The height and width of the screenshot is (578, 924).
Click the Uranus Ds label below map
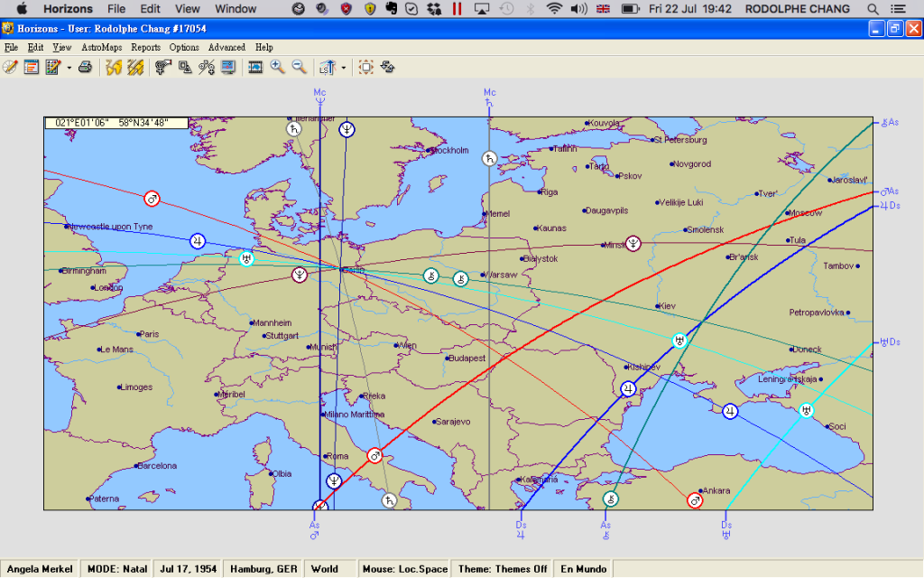726,530
